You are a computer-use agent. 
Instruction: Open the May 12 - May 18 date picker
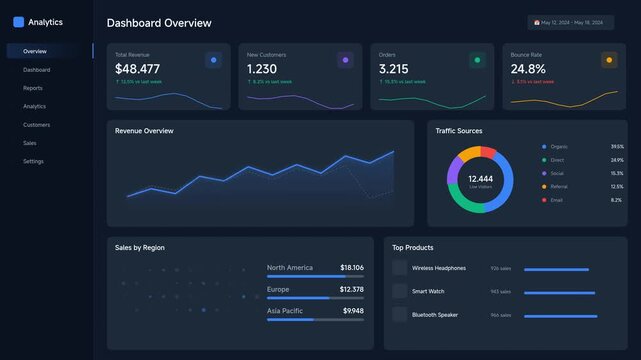tap(571, 22)
